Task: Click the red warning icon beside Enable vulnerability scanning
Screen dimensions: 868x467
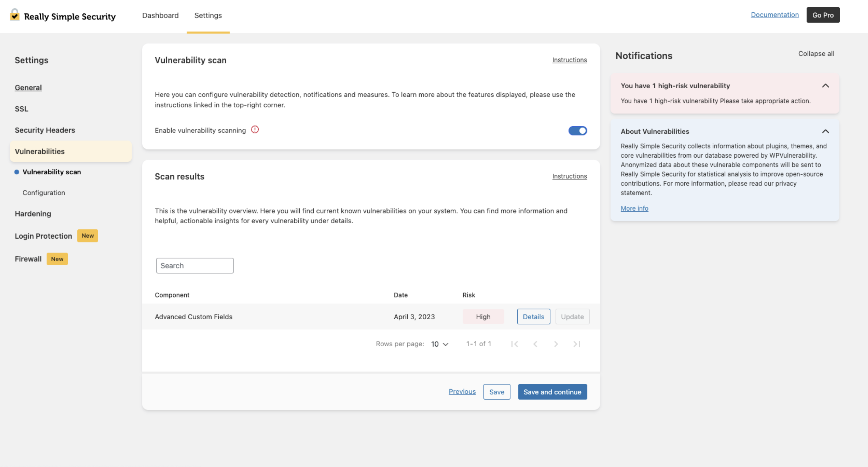Action: pos(255,130)
